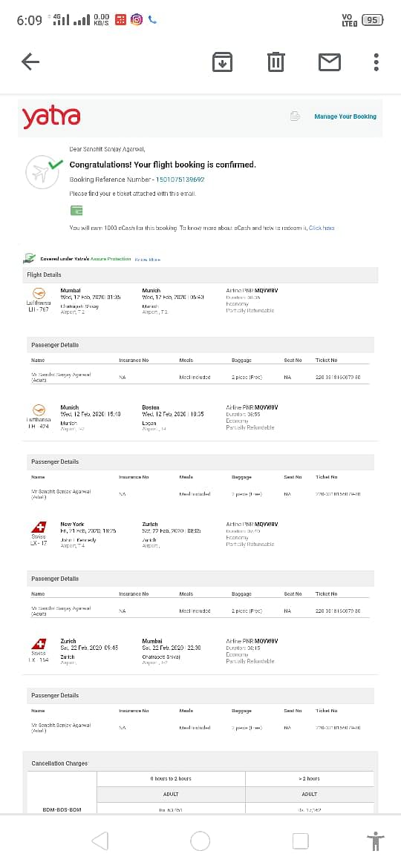Tap the 'Click here' eCash link
The image size is (401, 868).
pyautogui.click(x=322, y=228)
